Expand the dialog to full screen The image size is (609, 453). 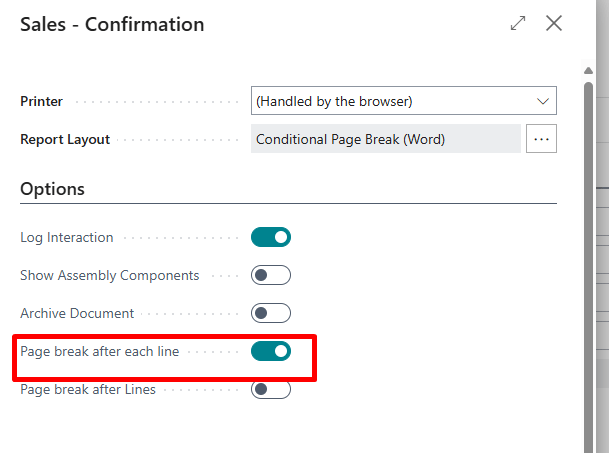pos(518,24)
